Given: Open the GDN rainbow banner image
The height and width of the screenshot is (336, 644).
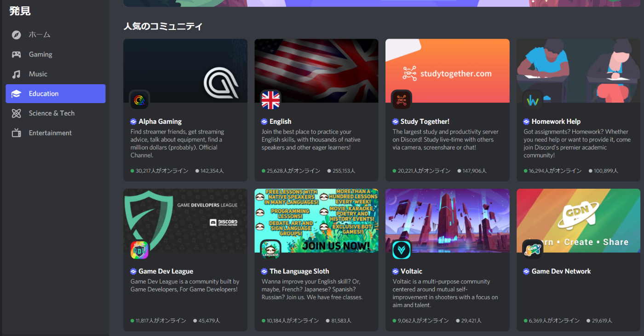Looking at the screenshot, I should tap(579, 220).
